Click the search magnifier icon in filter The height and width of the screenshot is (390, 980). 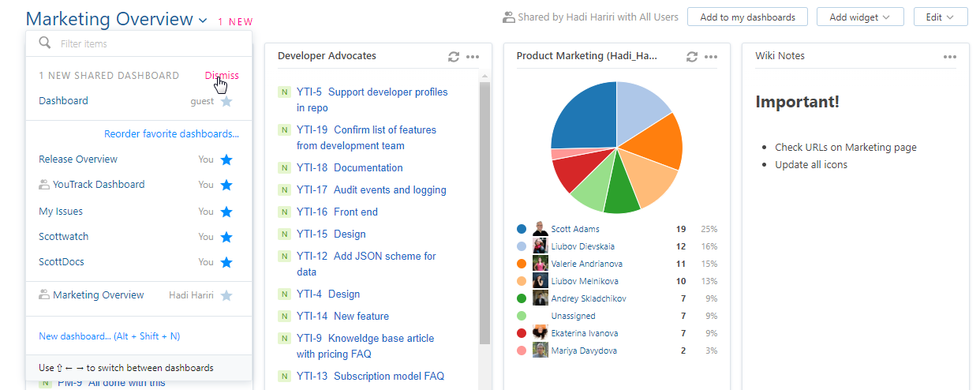click(45, 43)
